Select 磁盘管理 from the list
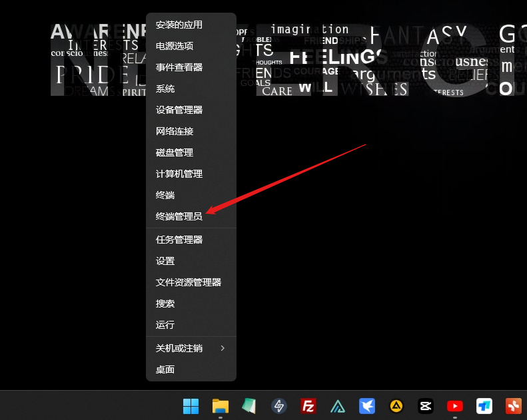Screen dimensions: 527x420 174,152
